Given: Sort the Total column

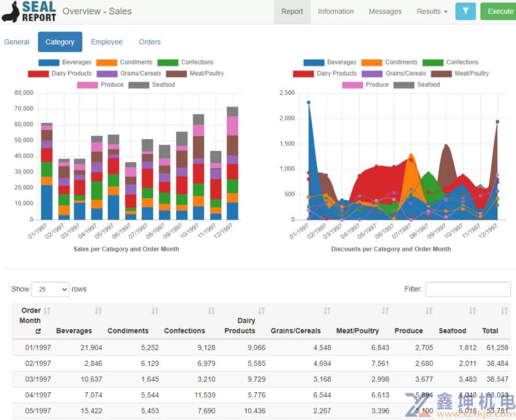Looking at the screenshot, I should 504,311.
